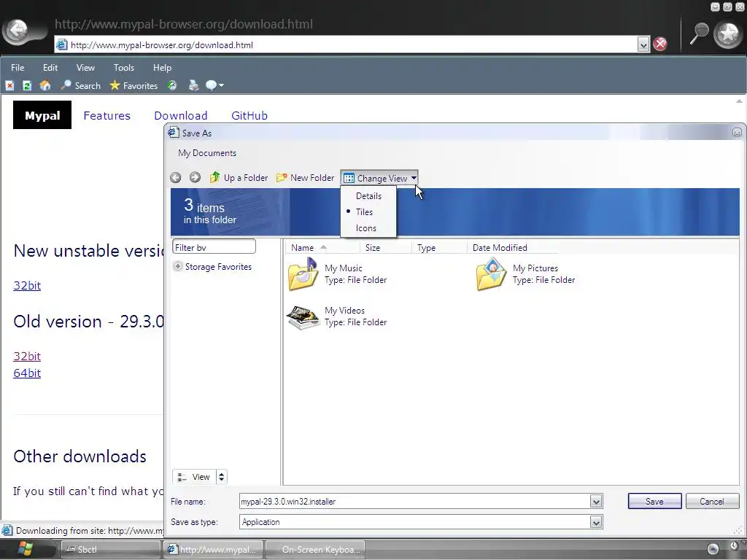Sort by the Name column header
This screenshot has height=560, width=747.
point(322,248)
